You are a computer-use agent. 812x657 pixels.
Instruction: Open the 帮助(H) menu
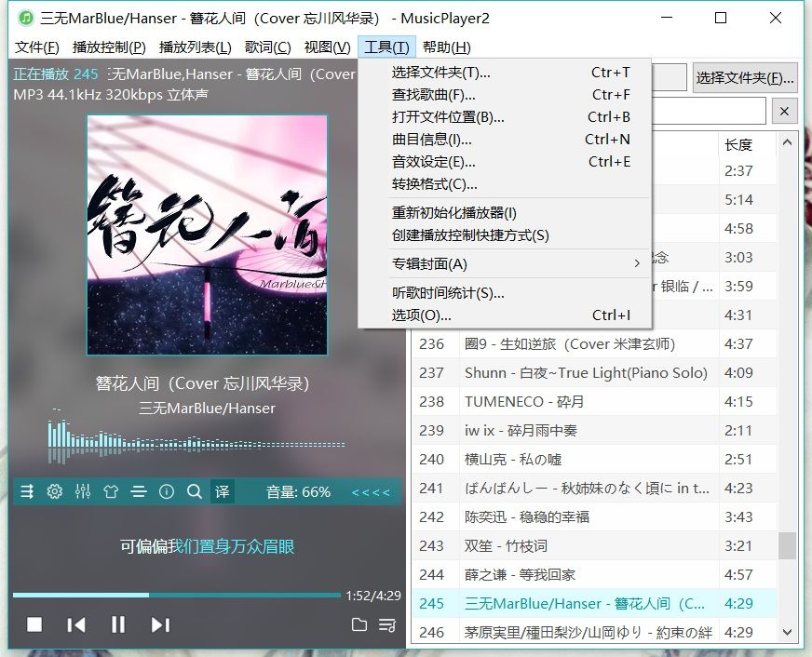point(446,47)
